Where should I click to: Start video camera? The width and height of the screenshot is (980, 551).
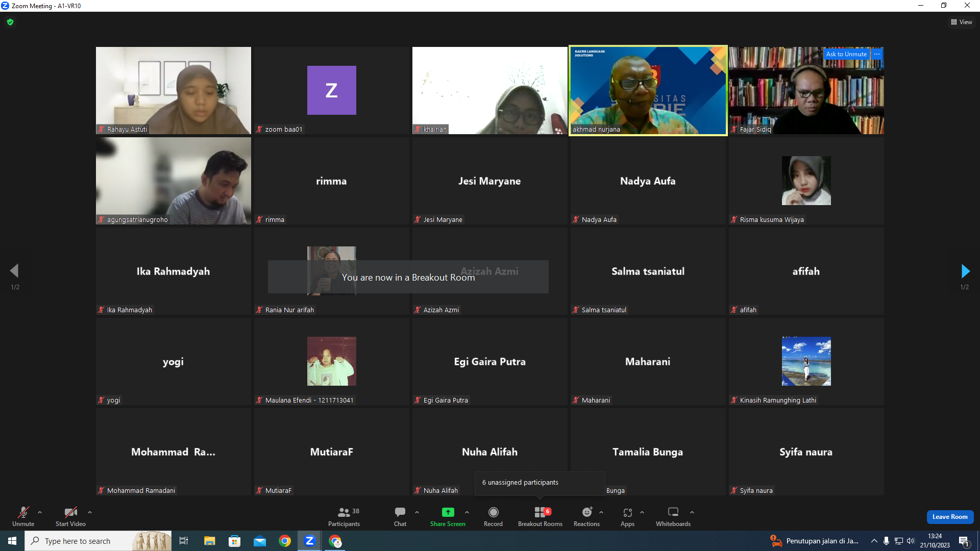click(70, 516)
